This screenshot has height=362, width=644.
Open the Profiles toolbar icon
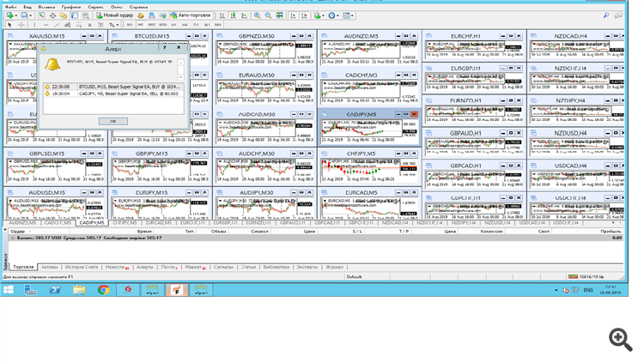coord(24,15)
